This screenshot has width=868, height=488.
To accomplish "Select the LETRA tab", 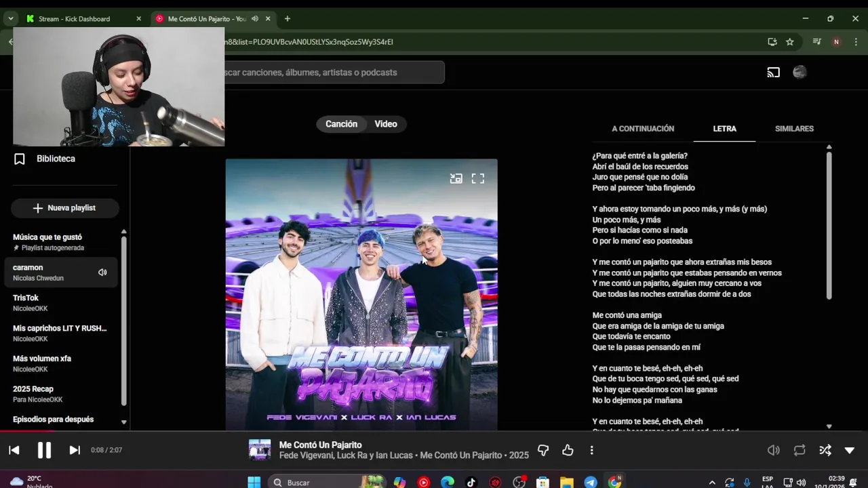I will (724, 129).
